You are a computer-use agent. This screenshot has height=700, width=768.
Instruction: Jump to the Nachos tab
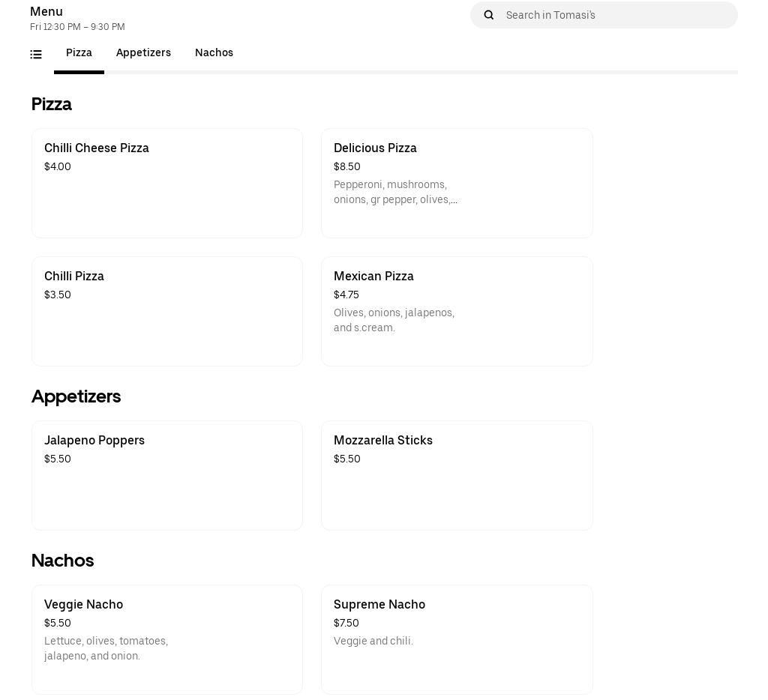pyautogui.click(x=214, y=53)
